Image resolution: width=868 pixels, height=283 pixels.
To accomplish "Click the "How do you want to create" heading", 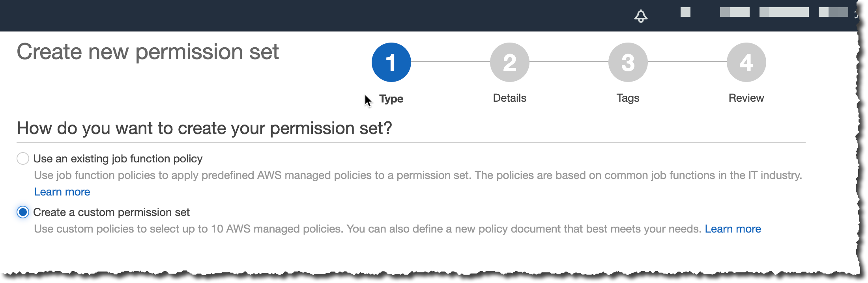I will (x=204, y=128).
